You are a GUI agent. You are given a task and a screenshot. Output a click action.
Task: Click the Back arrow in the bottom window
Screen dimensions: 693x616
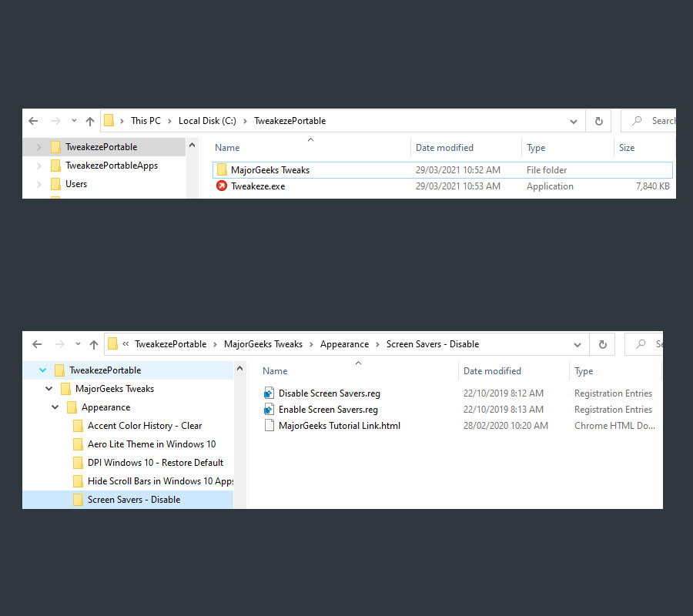pyautogui.click(x=37, y=344)
